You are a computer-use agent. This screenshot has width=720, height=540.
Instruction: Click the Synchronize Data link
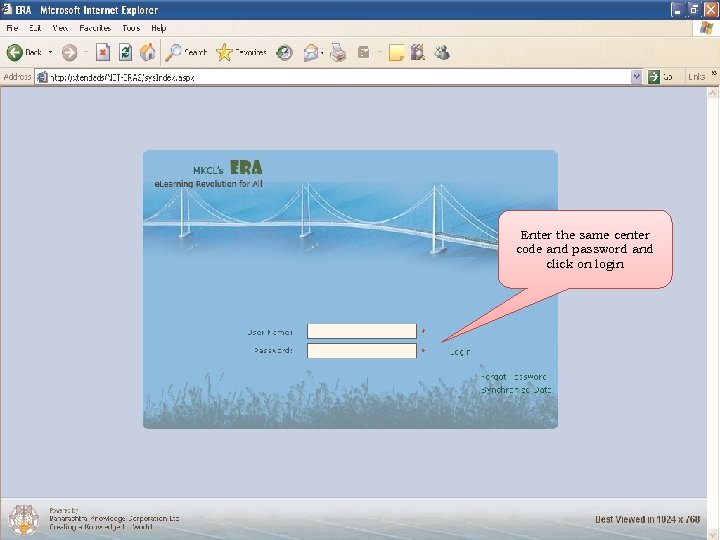pos(516,390)
